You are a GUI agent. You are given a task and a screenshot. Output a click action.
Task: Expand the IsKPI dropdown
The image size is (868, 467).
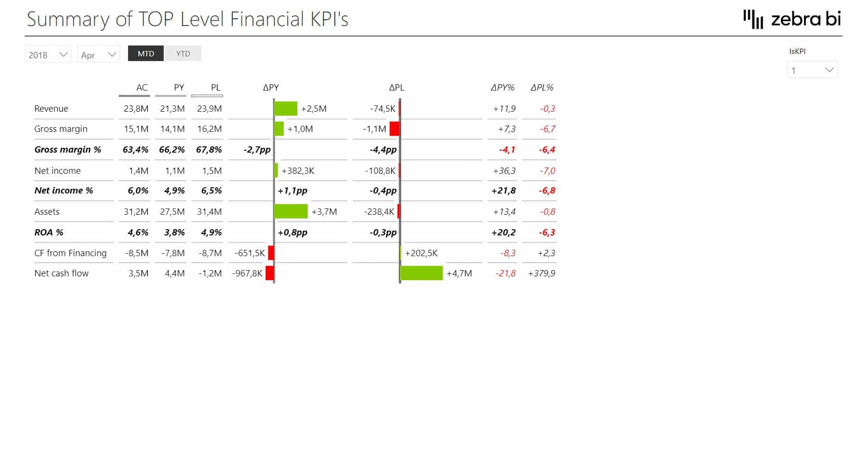[829, 70]
